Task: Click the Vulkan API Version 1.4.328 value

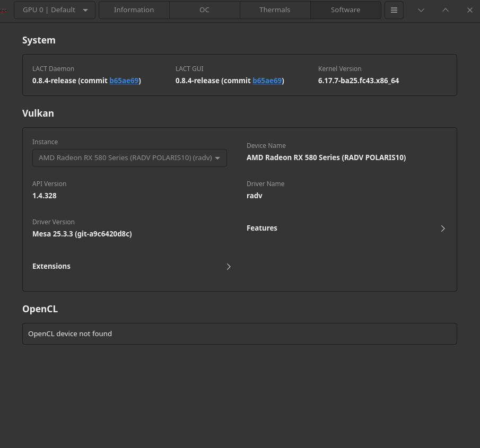Action: click(45, 196)
